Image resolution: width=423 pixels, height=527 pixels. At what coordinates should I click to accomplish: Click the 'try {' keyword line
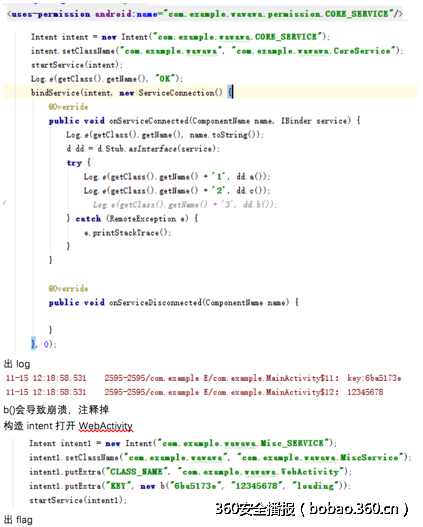[x=79, y=163]
